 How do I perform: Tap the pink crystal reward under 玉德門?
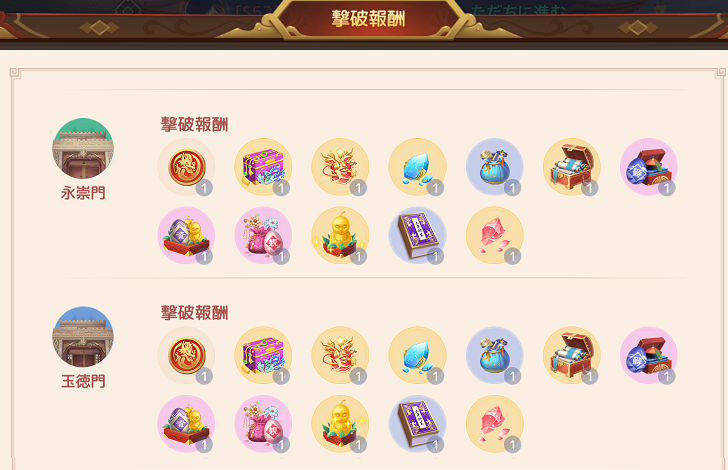point(494,424)
